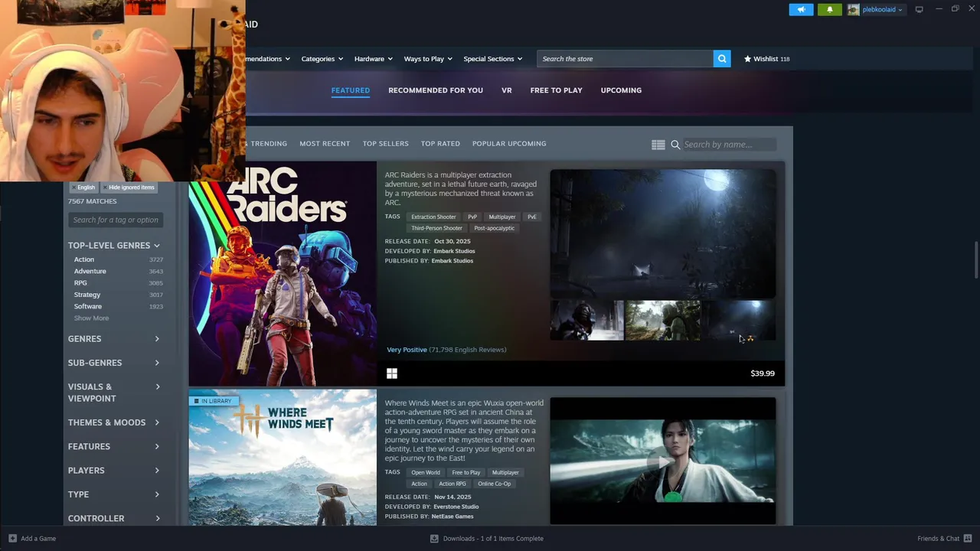Image resolution: width=980 pixels, height=551 pixels.
Task: Open the plebkoolaid account dropdown
Action: click(x=882, y=9)
